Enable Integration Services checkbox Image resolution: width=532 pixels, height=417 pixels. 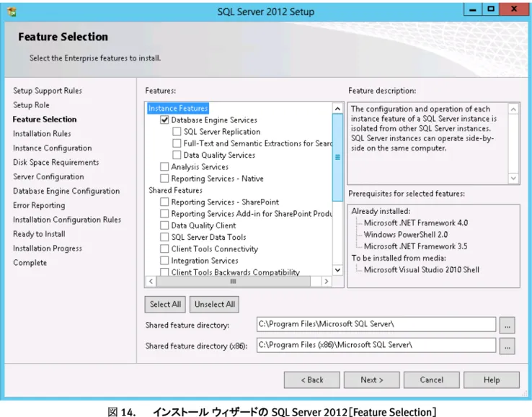164,261
